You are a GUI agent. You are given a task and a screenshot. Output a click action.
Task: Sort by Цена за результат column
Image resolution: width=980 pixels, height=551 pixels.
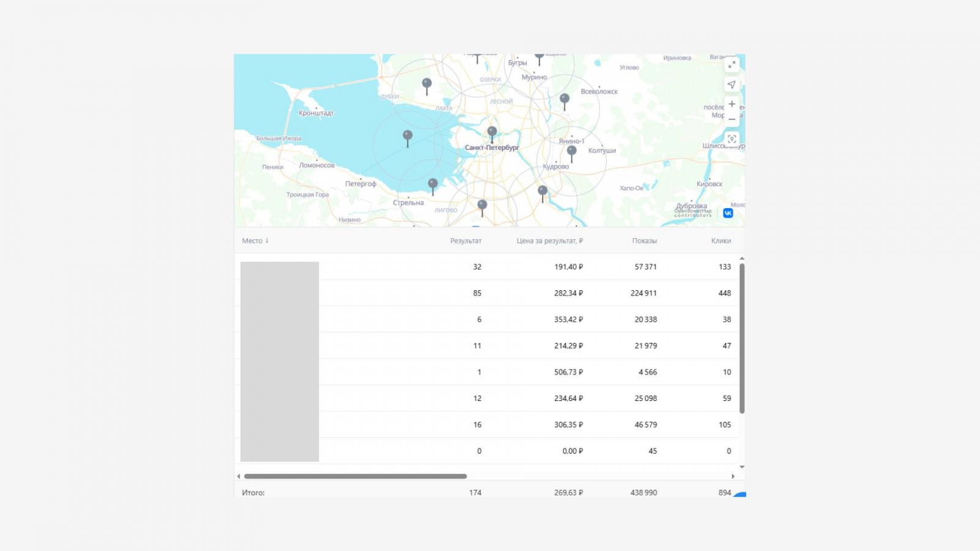tap(549, 241)
